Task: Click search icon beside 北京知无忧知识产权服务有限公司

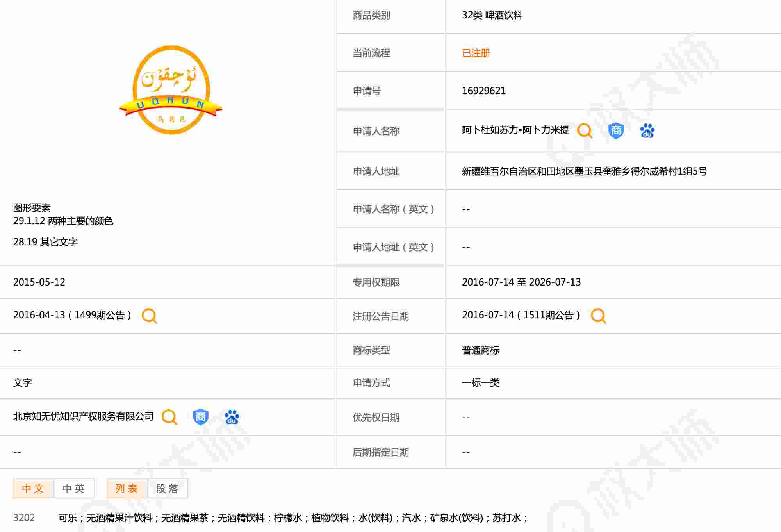Action: coord(169,417)
